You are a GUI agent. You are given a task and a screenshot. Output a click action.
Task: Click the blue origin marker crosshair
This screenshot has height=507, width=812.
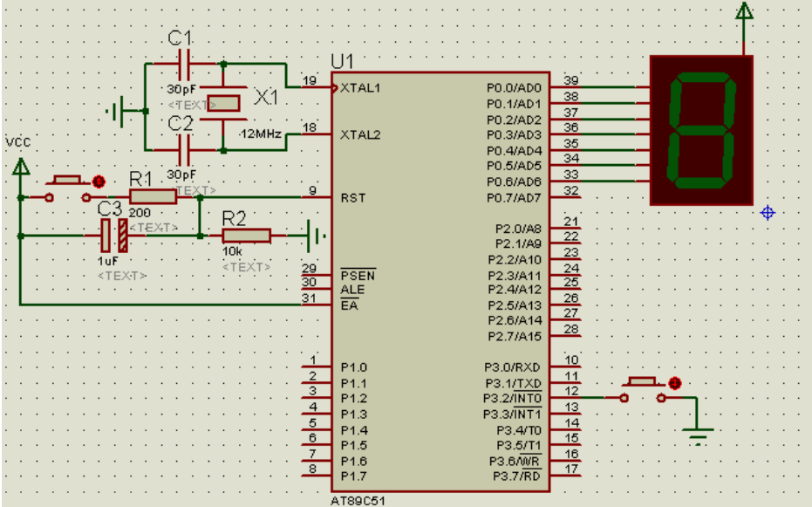coord(768,212)
